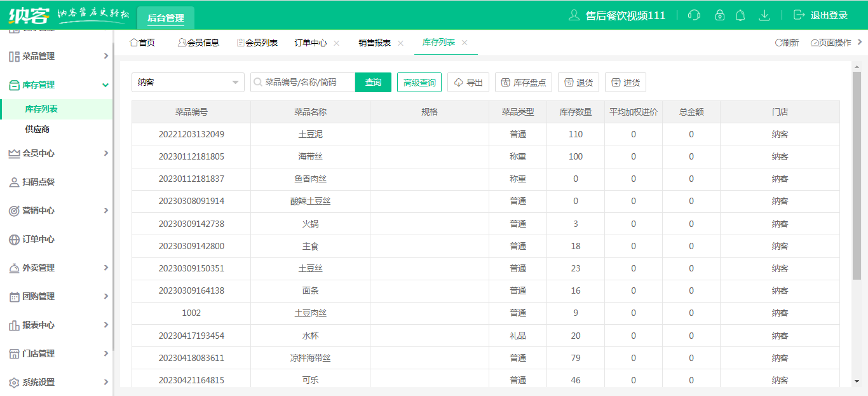Expand the 菜品管理 sidebar menu

56,57
